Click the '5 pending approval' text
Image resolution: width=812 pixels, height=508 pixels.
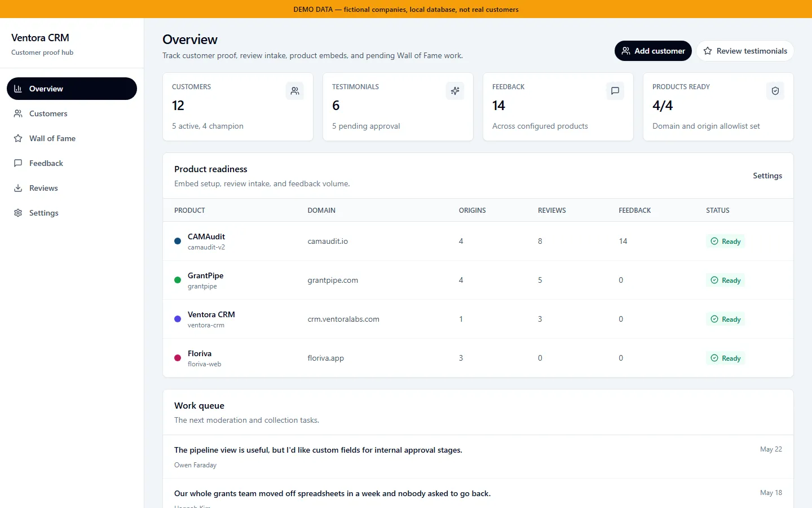(366, 126)
